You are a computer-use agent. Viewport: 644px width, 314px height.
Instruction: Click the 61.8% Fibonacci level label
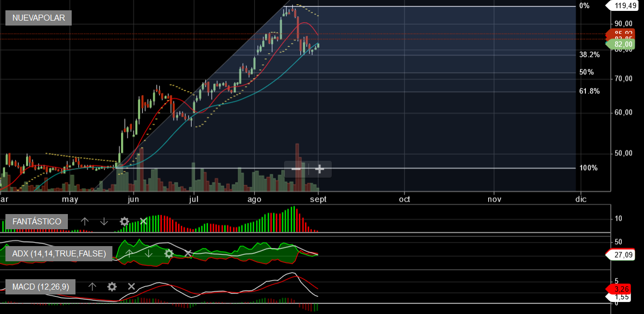pyautogui.click(x=589, y=91)
